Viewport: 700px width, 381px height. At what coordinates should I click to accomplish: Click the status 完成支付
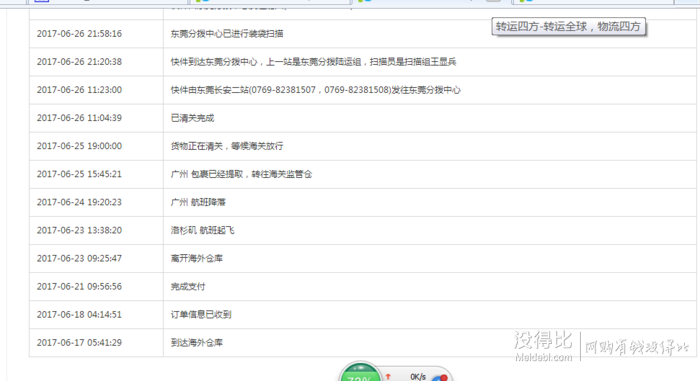pos(188,287)
